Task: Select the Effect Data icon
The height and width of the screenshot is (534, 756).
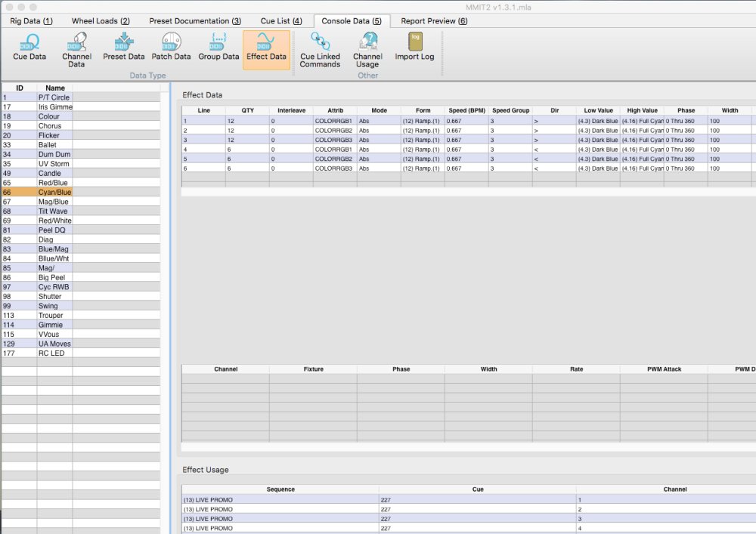Action: [x=266, y=47]
